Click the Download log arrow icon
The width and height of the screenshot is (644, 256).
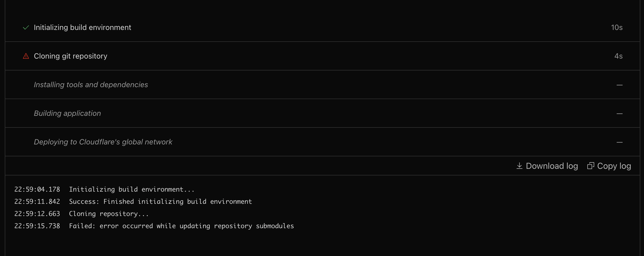tap(520, 166)
